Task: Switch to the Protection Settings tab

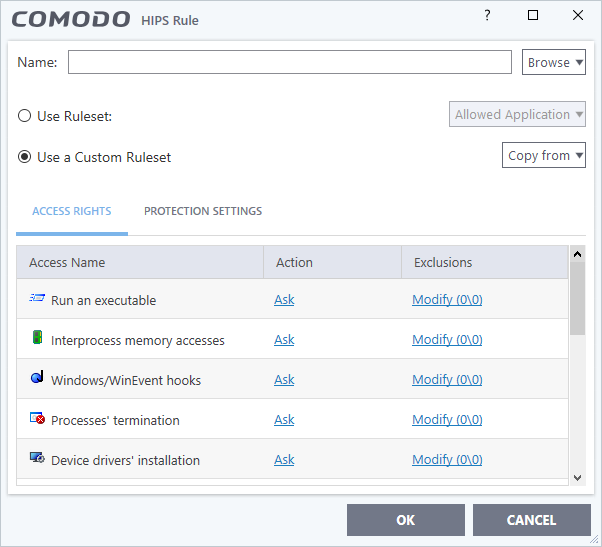Action: pos(203,211)
